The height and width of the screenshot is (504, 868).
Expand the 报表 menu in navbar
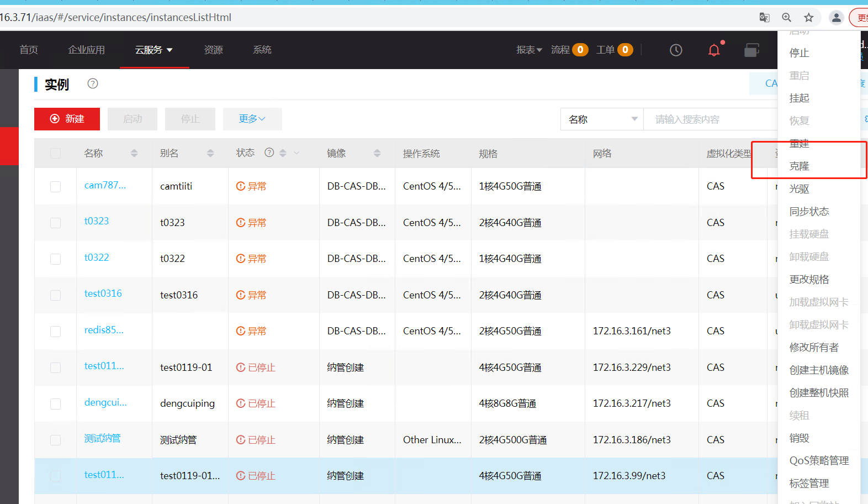[529, 50]
